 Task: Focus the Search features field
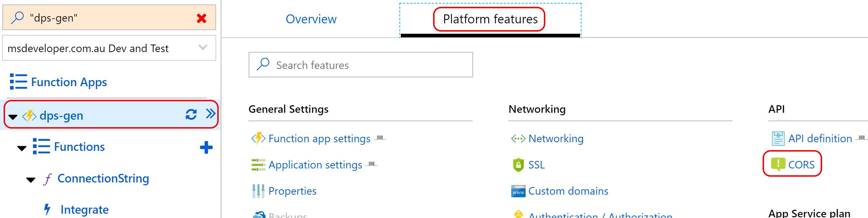tap(361, 65)
